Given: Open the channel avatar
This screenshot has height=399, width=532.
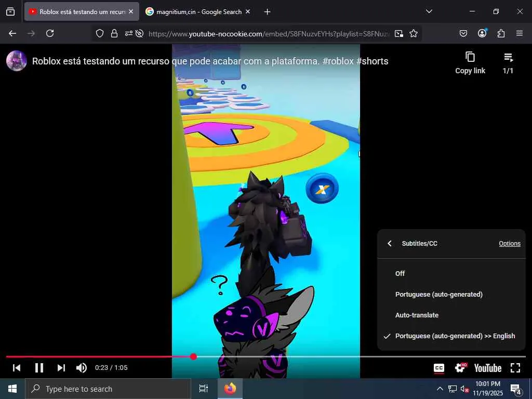Looking at the screenshot, I should point(17,61).
